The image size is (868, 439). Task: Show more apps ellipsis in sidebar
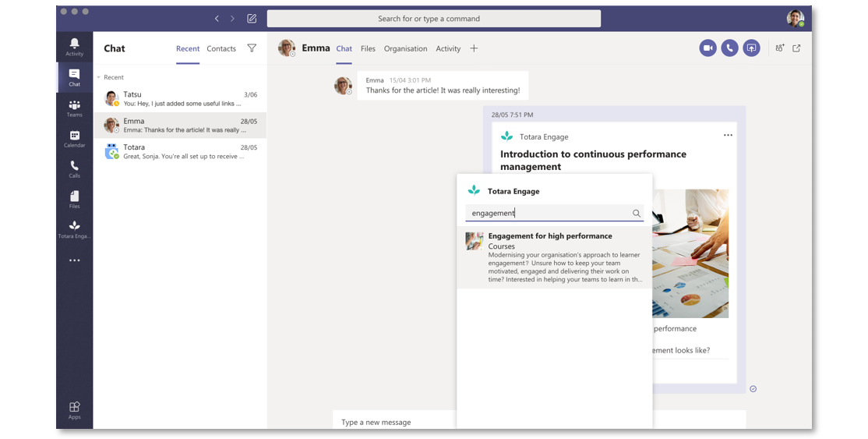pyautogui.click(x=74, y=260)
